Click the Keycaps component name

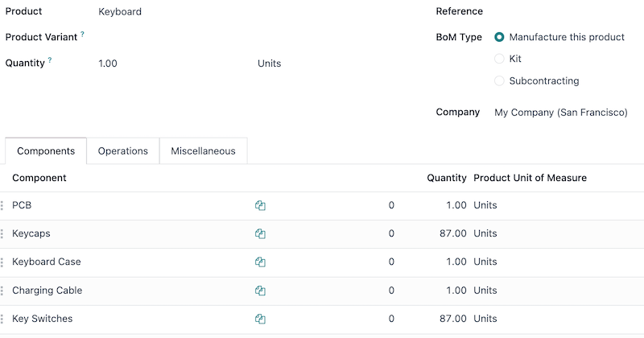point(31,233)
